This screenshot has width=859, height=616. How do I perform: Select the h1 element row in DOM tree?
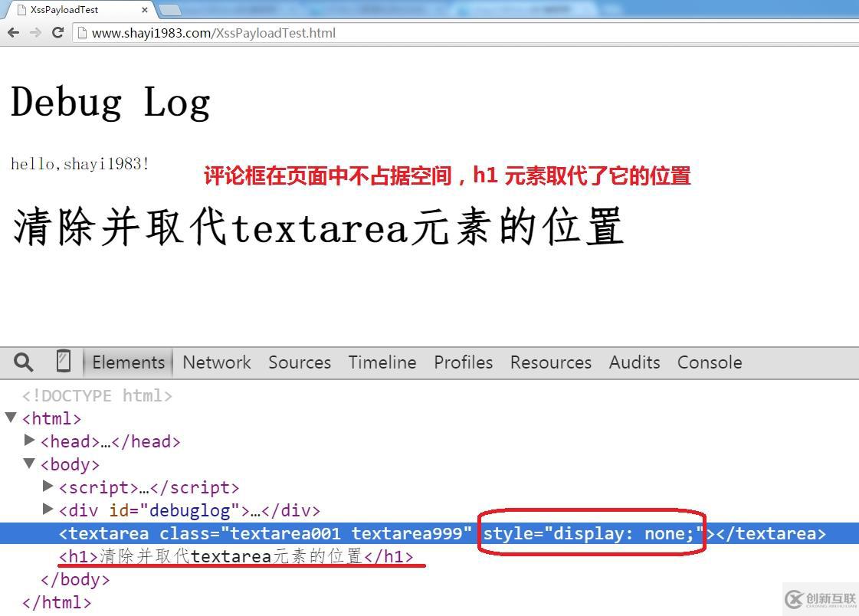[x=236, y=556]
